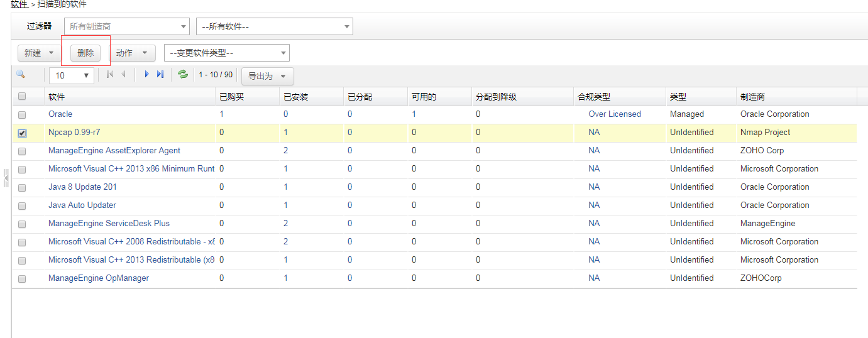Click the green refresh icon
The width and height of the screenshot is (868, 338).
click(183, 75)
